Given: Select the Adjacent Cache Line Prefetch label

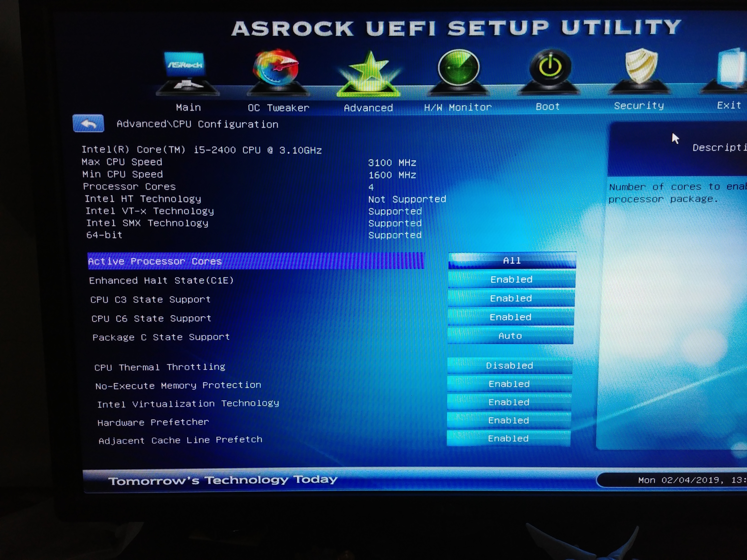Looking at the screenshot, I should [x=180, y=440].
